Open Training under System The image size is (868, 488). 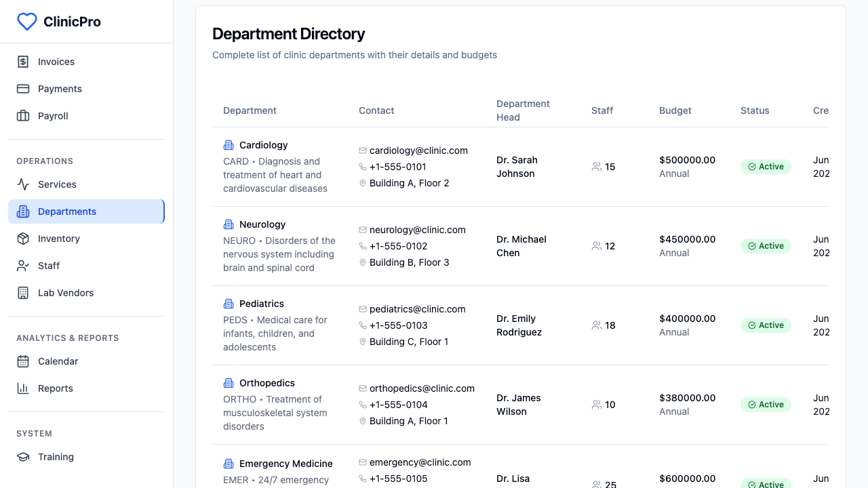[86, 457]
